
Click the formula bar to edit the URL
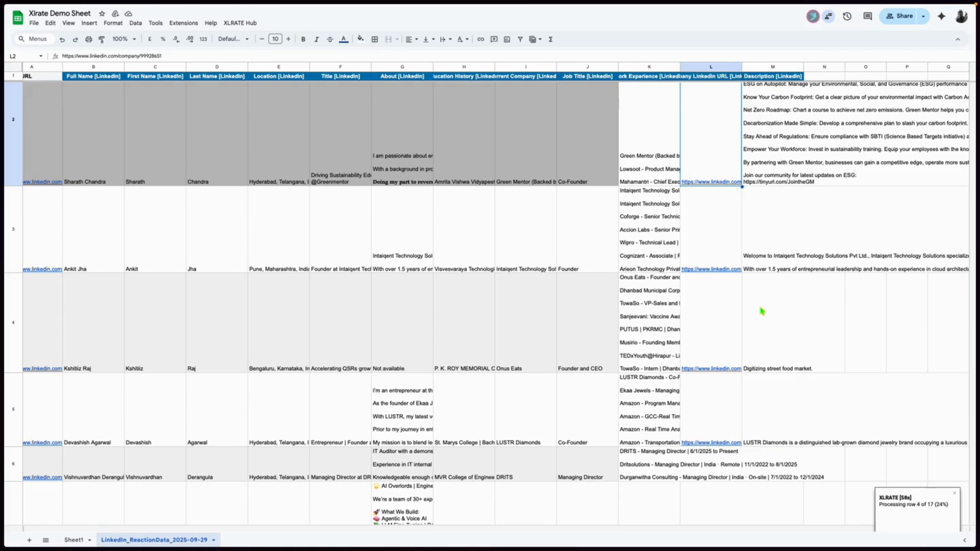click(111, 56)
